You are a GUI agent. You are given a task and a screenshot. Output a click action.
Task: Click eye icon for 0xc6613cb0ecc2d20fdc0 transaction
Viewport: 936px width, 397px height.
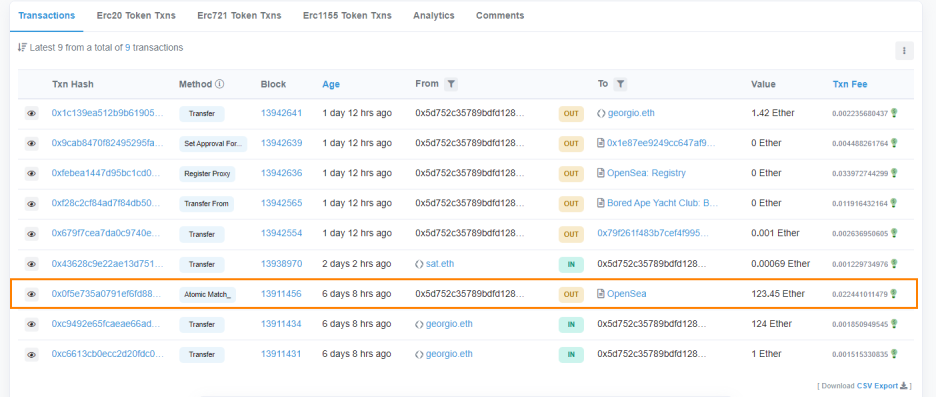click(x=32, y=354)
